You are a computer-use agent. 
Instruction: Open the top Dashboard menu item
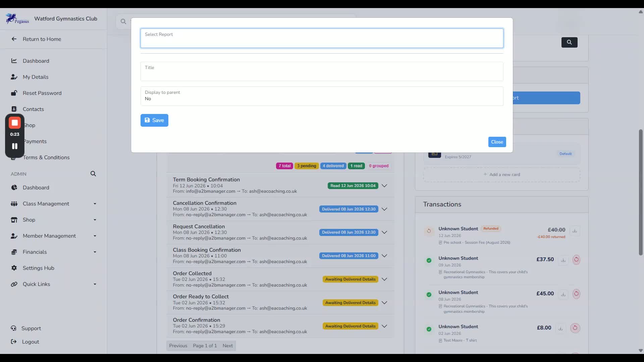click(36, 61)
